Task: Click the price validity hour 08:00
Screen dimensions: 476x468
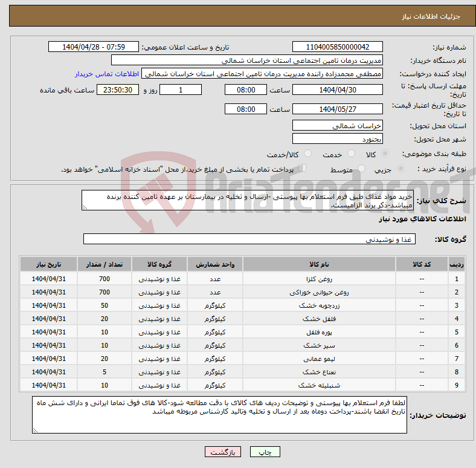Action: (246, 109)
